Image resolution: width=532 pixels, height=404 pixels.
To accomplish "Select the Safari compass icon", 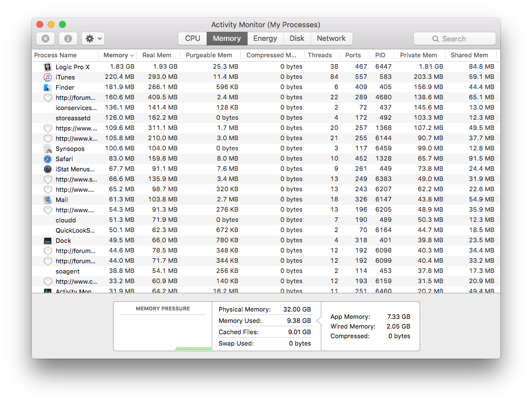I will point(48,159).
